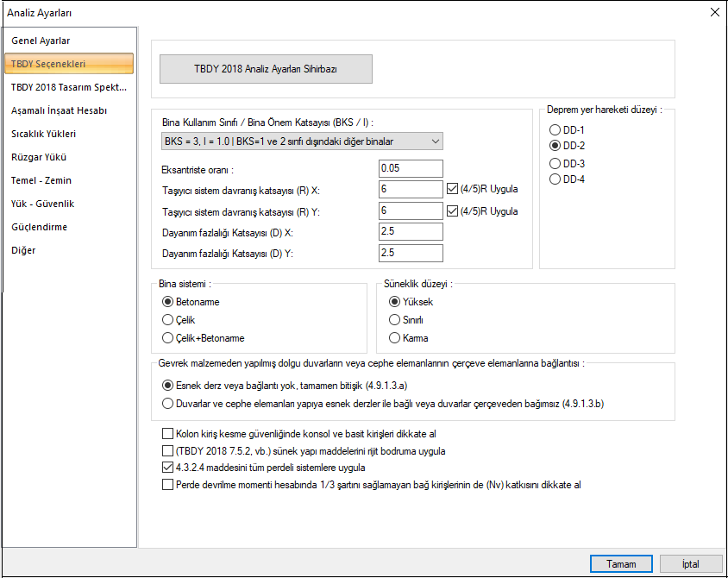Viewport: 728px width, 578px height.
Task: Switch to TBDY 2018 Tasarım Spektrumu tab
Action: click(69, 87)
